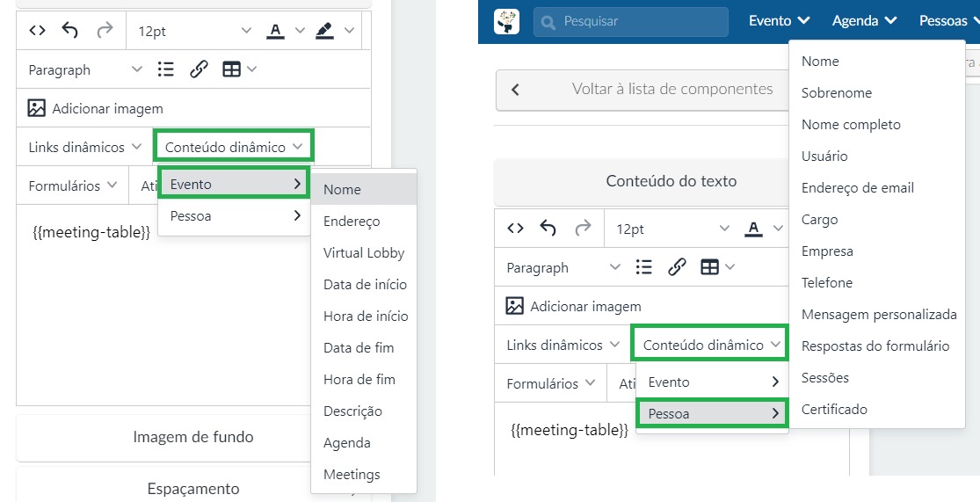980x502 pixels.
Task: Click text color A icon in right editor
Action: pyautogui.click(x=754, y=229)
